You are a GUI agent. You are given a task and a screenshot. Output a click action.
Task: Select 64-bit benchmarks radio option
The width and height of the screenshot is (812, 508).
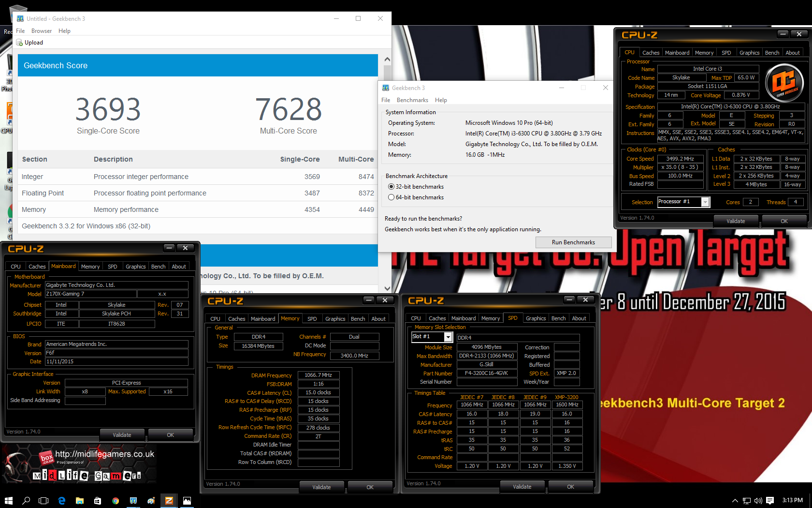(x=391, y=197)
